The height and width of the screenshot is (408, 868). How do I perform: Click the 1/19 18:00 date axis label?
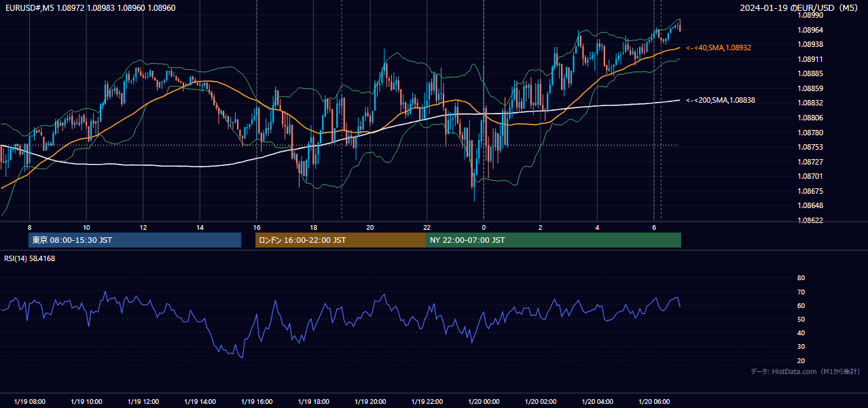(313, 401)
